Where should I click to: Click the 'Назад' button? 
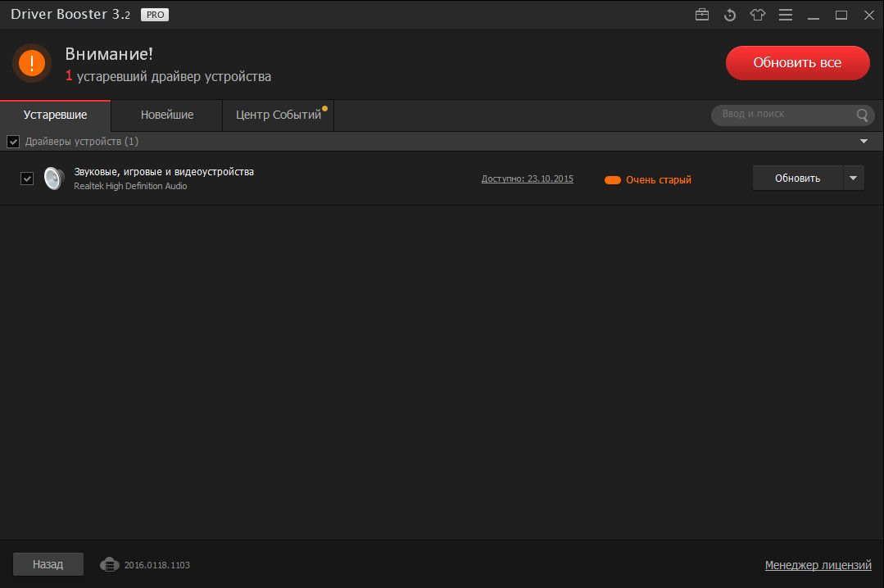pos(48,564)
